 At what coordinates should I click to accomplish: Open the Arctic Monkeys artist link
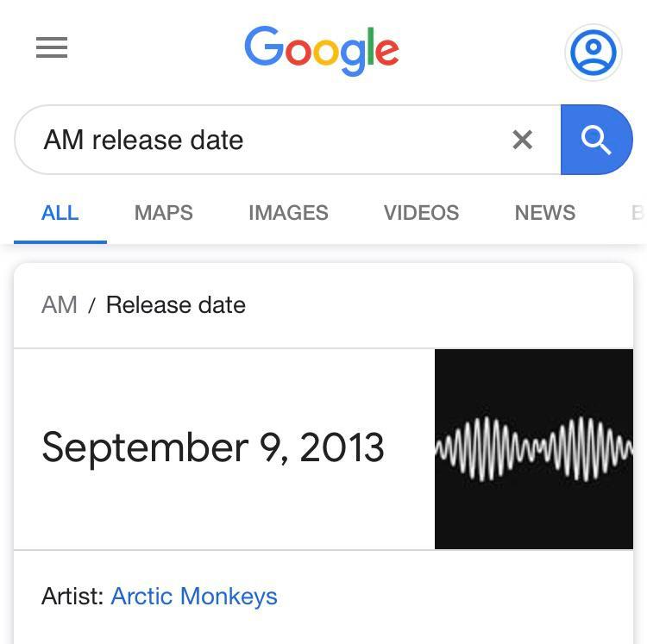click(x=194, y=597)
